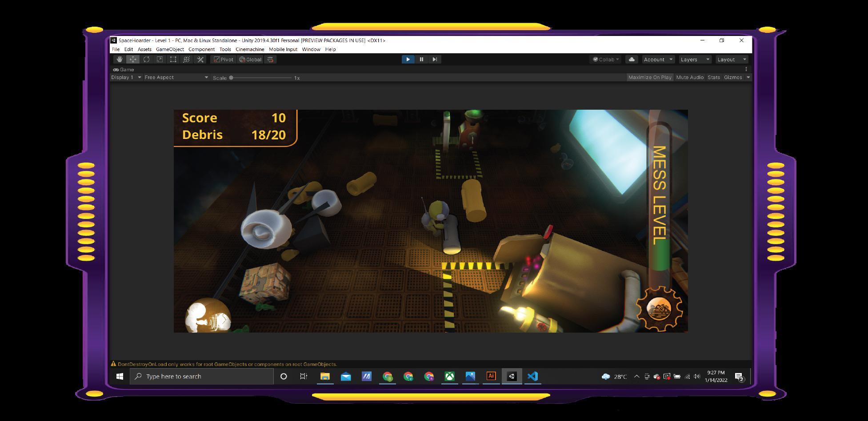Expand the Free Aspect dropdown
The image size is (868, 421).
tap(176, 77)
